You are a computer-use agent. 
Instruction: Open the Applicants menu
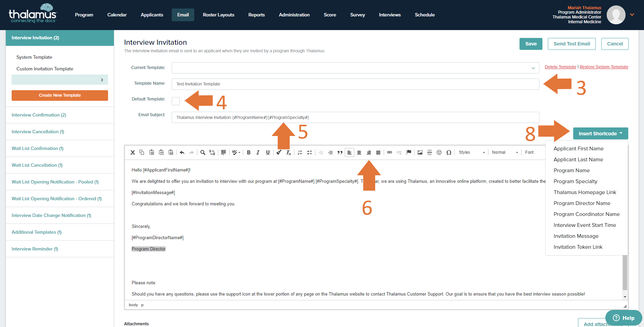click(x=152, y=15)
